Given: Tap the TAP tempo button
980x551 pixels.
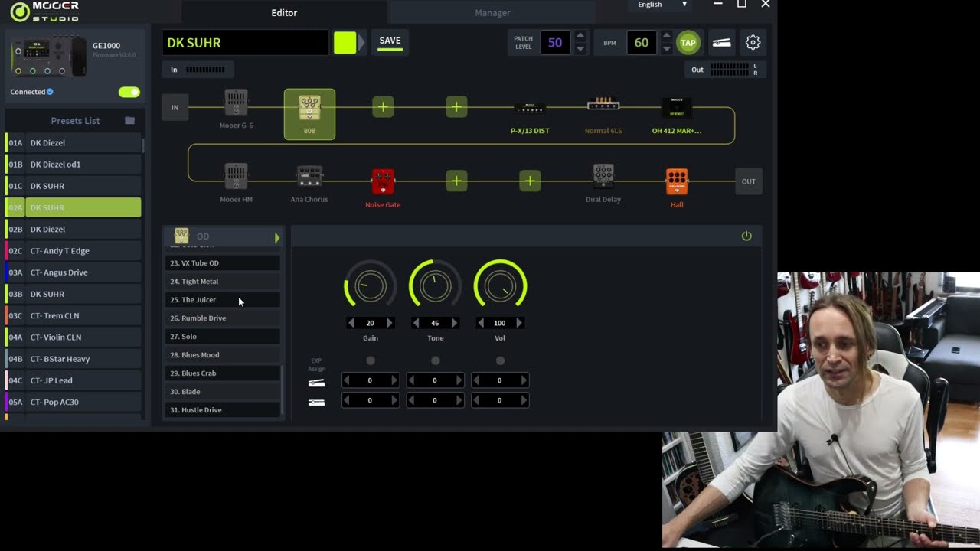Looking at the screenshot, I should [x=688, y=43].
